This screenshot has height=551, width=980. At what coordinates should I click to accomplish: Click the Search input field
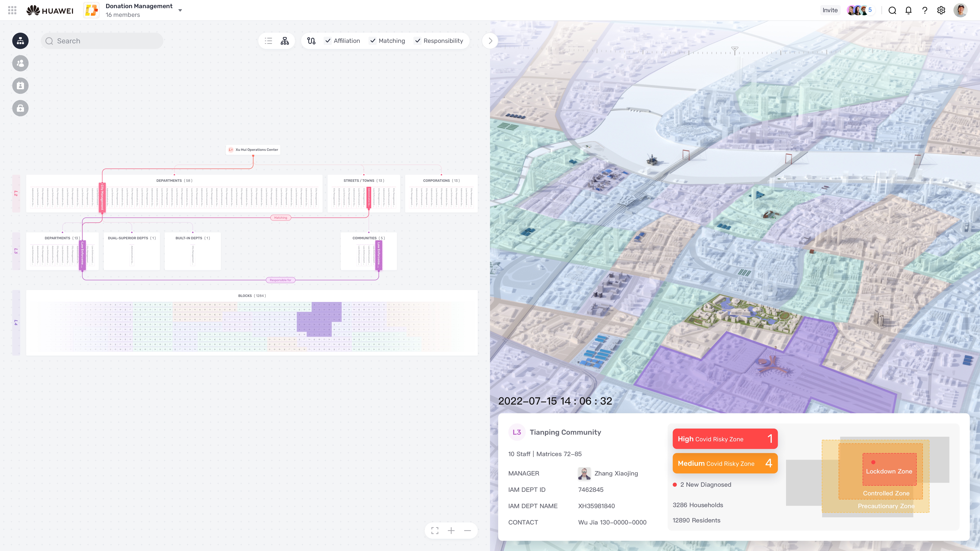pyautogui.click(x=102, y=41)
